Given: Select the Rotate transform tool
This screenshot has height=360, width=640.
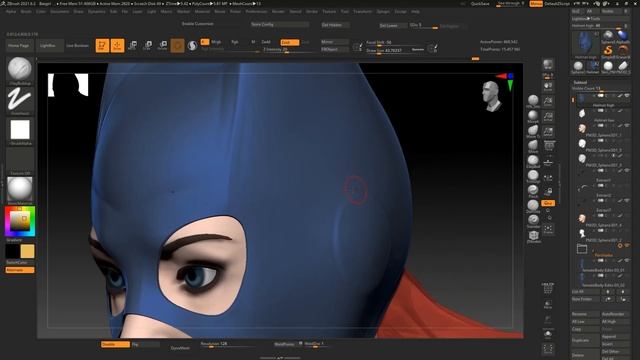Looking at the screenshot, I should (162, 45).
